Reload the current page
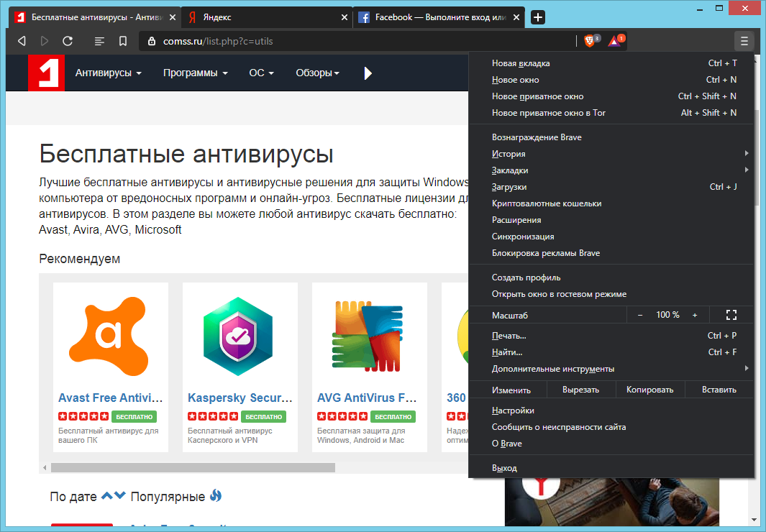This screenshot has height=532, width=766. 68,41
